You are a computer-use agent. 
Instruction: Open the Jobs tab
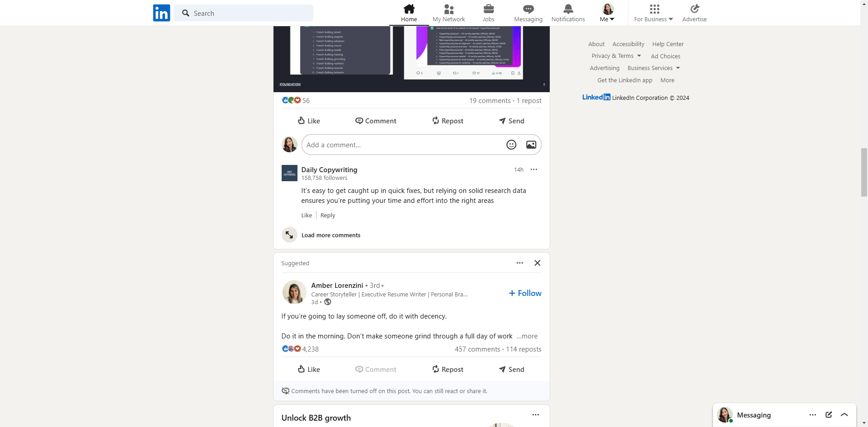pos(488,13)
